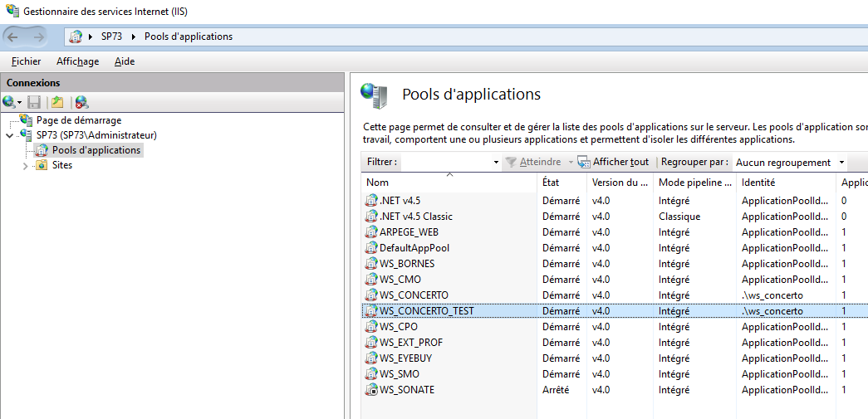Open the Atteindre dropdown arrow

point(571,163)
